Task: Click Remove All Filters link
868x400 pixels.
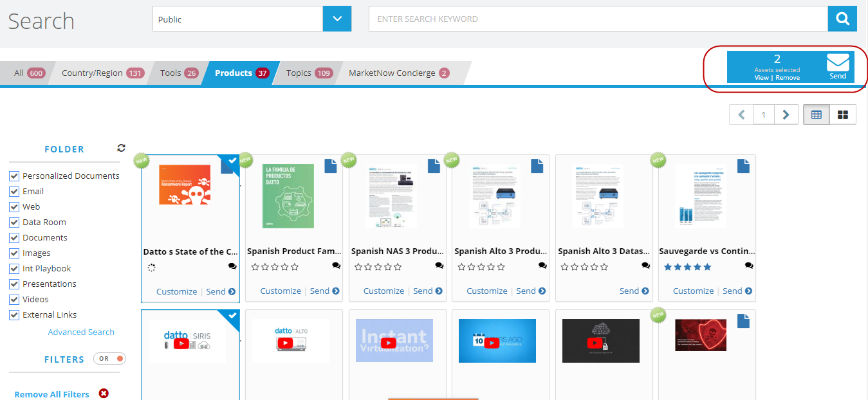Action: click(51, 394)
